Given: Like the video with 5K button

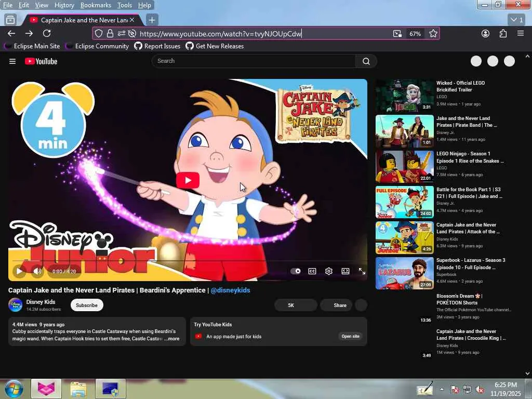Looking at the screenshot, I should point(296,305).
